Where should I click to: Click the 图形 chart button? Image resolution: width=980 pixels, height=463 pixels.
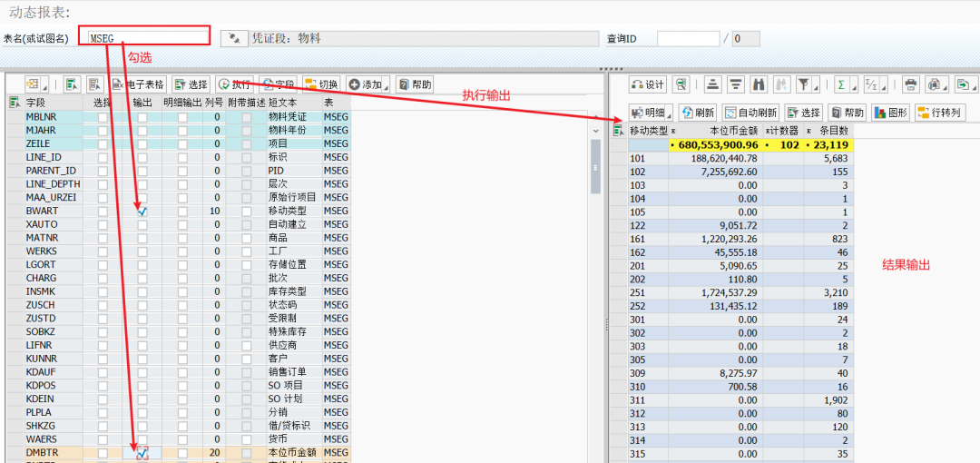891,113
